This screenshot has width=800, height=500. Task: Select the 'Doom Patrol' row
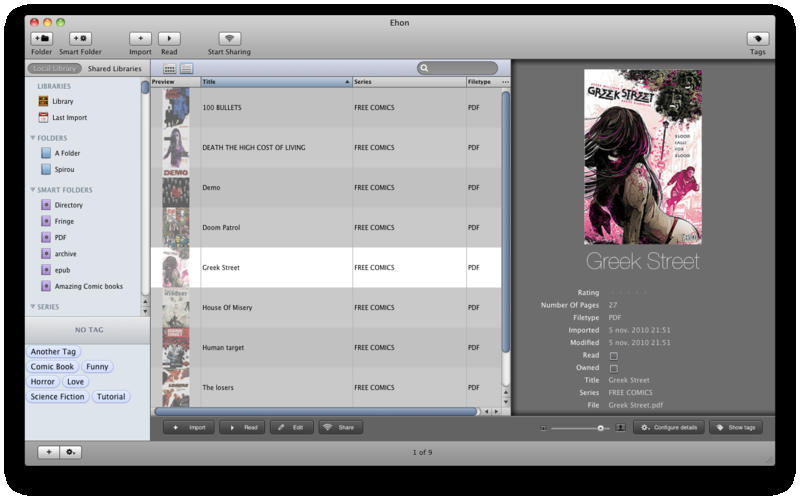tap(326, 228)
